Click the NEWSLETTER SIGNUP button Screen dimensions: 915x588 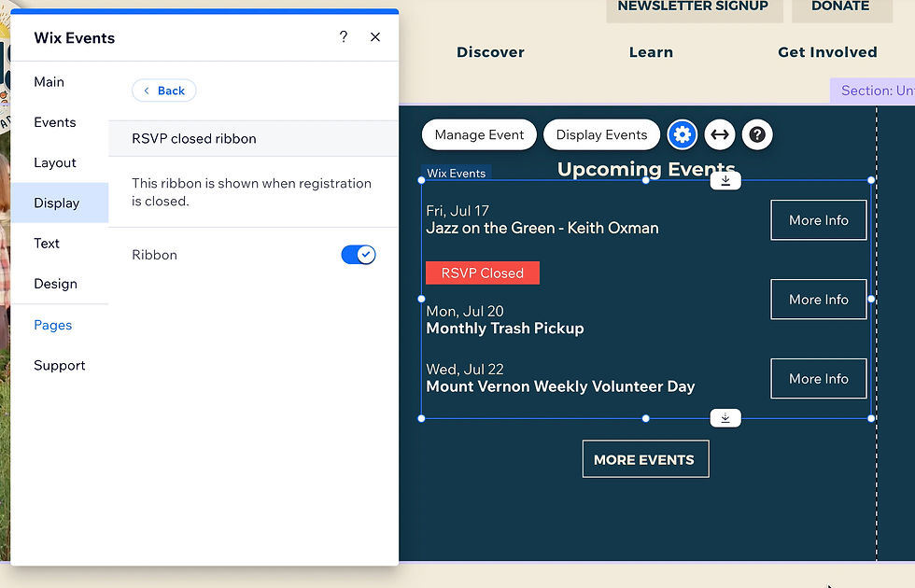click(x=694, y=8)
